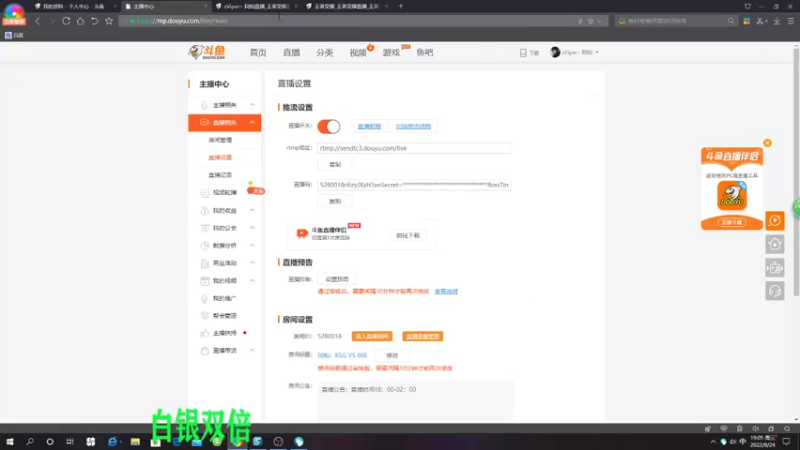Open the 分类 nav item
The height and width of the screenshot is (450, 800).
[x=324, y=53]
